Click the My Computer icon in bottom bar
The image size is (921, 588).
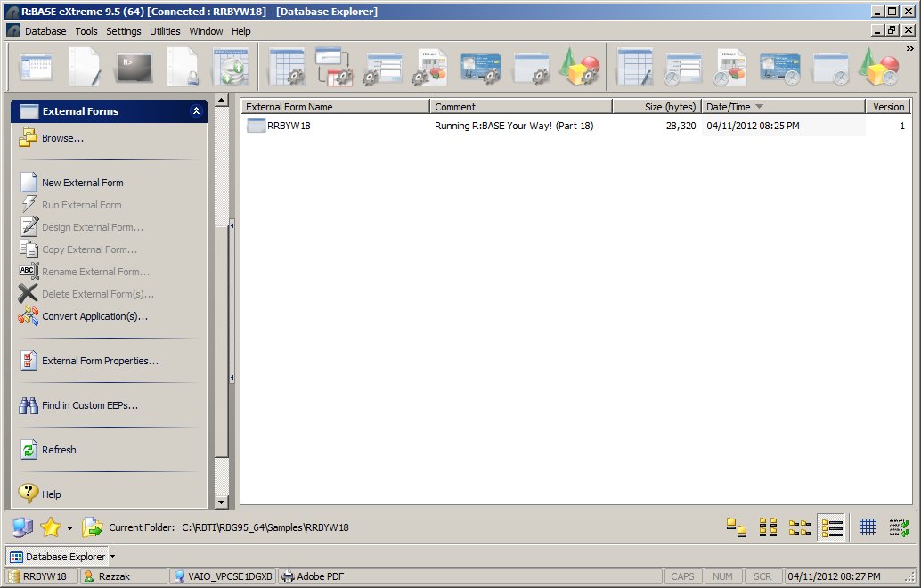click(x=22, y=527)
